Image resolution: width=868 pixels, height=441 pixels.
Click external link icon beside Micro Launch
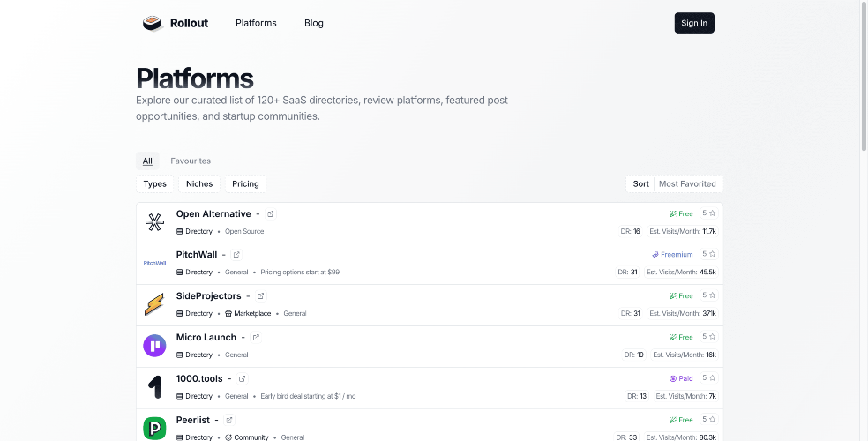tap(256, 338)
